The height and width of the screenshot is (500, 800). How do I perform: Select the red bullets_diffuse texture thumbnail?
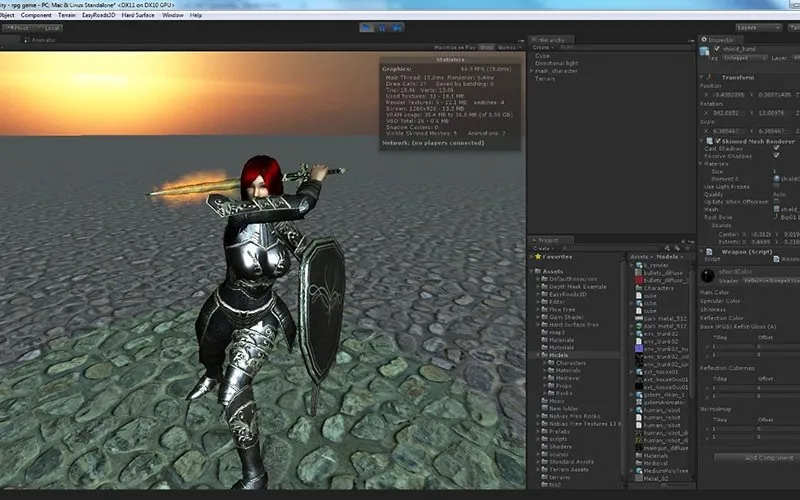pyautogui.click(x=639, y=281)
